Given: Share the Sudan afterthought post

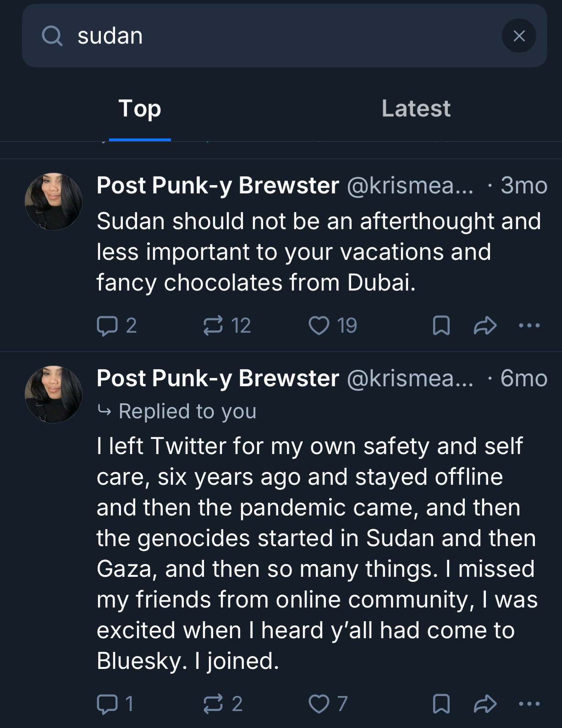Looking at the screenshot, I should point(485,326).
